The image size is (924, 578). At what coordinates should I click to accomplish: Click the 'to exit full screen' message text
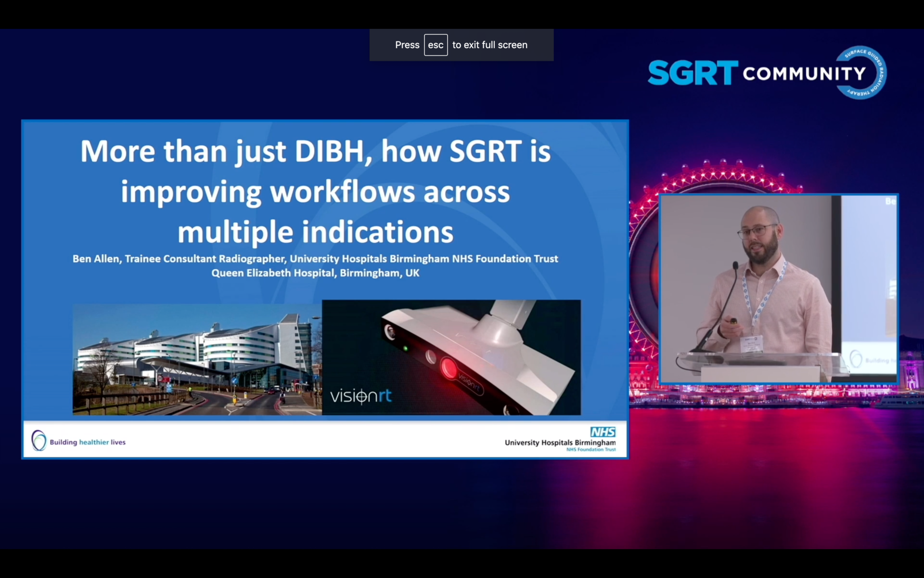tap(489, 45)
